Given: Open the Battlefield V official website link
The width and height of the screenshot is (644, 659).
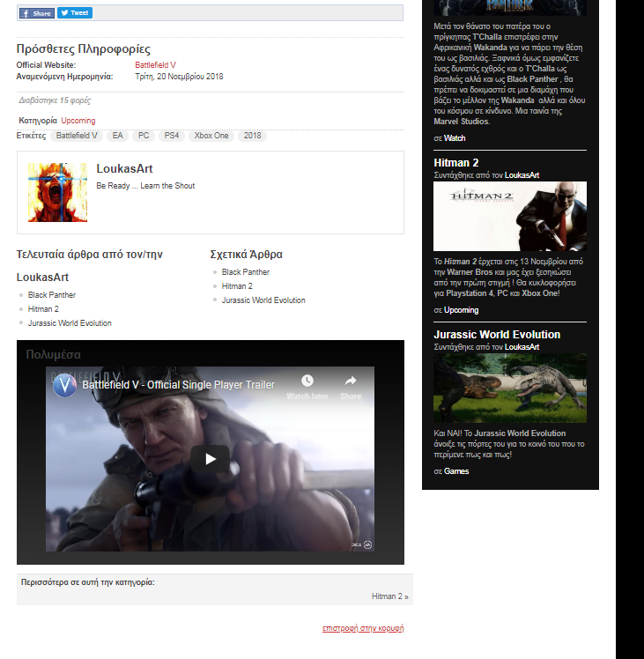Looking at the screenshot, I should click(x=155, y=65).
